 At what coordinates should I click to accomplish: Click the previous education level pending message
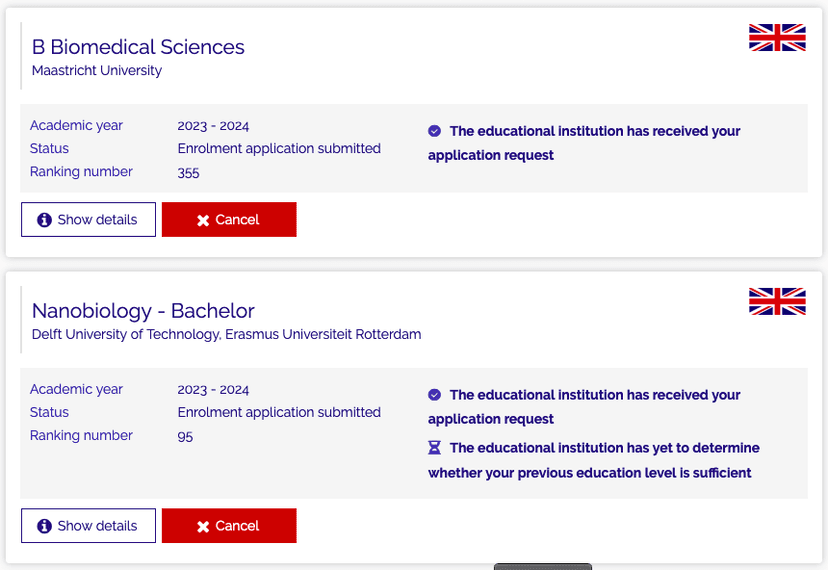(595, 460)
